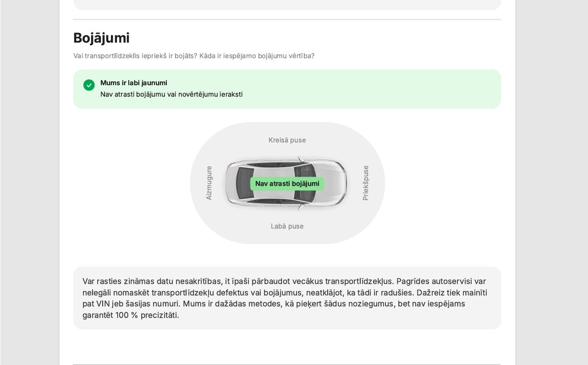The width and height of the screenshot is (588, 365).
Task: Click the car's rear trunk area
Action: coord(230,184)
